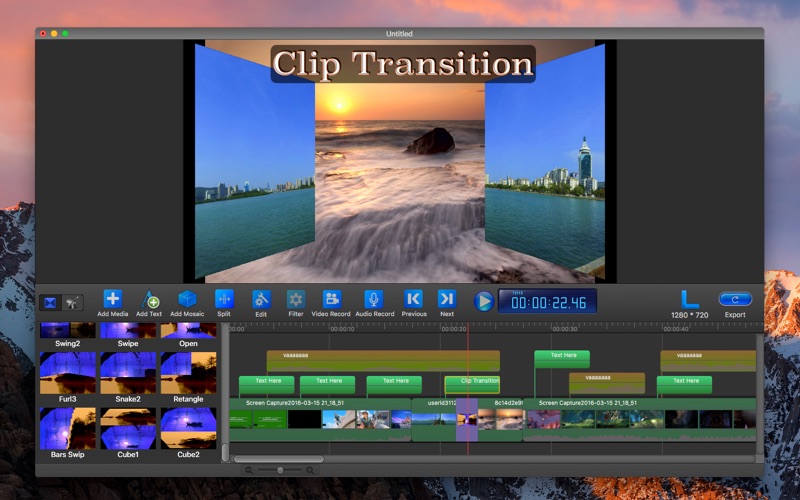
Task: Select the Swipe transition thumbnail
Action: click(x=128, y=330)
